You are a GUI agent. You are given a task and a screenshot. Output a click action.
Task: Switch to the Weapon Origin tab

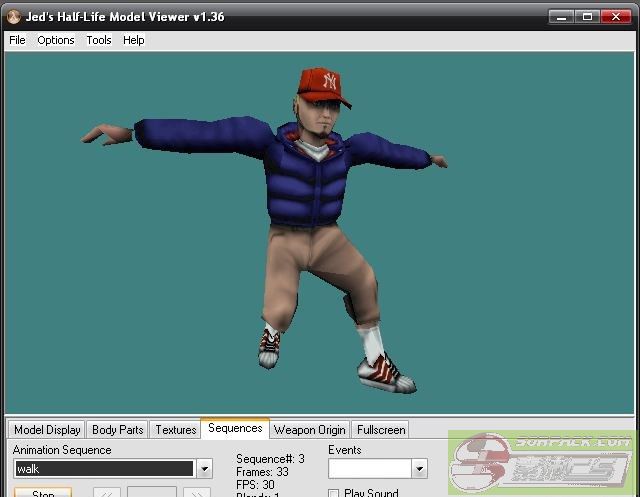click(x=309, y=430)
